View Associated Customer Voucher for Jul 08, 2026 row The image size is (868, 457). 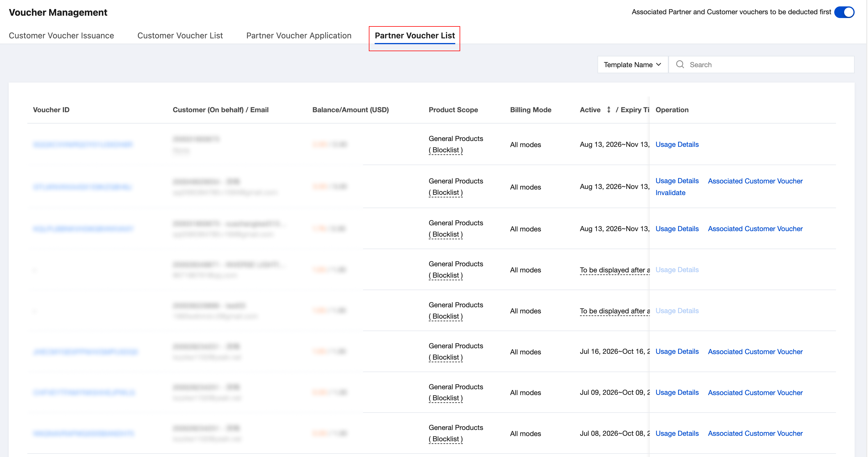pos(755,433)
